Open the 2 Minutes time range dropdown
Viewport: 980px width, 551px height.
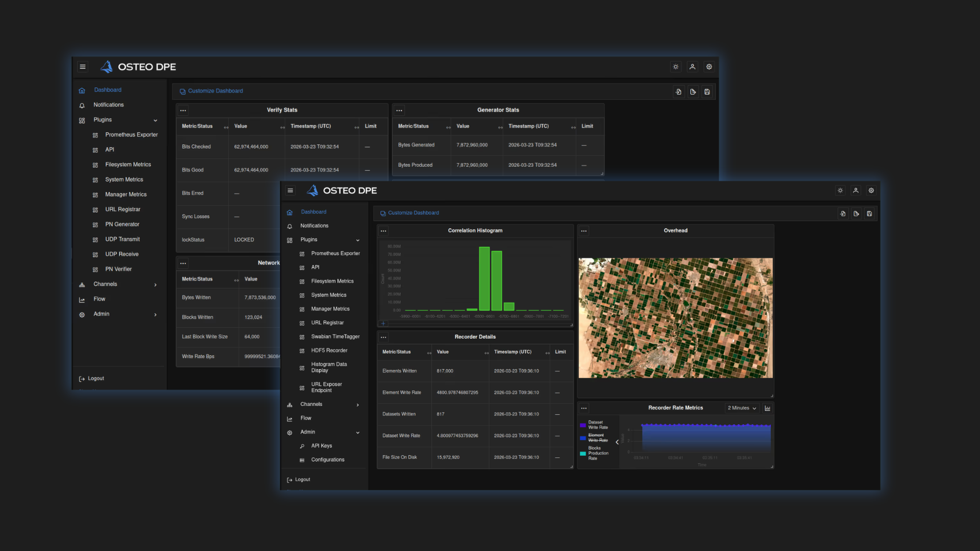(742, 408)
